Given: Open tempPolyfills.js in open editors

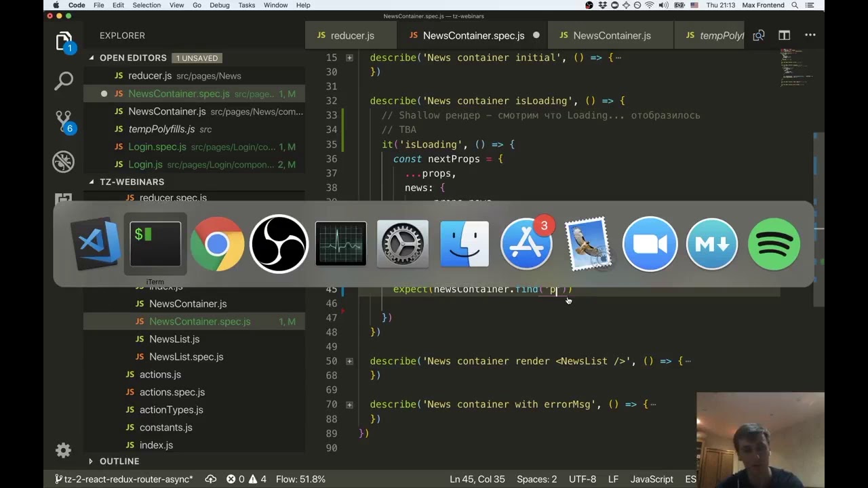Looking at the screenshot, I should (x=194, y=129).
